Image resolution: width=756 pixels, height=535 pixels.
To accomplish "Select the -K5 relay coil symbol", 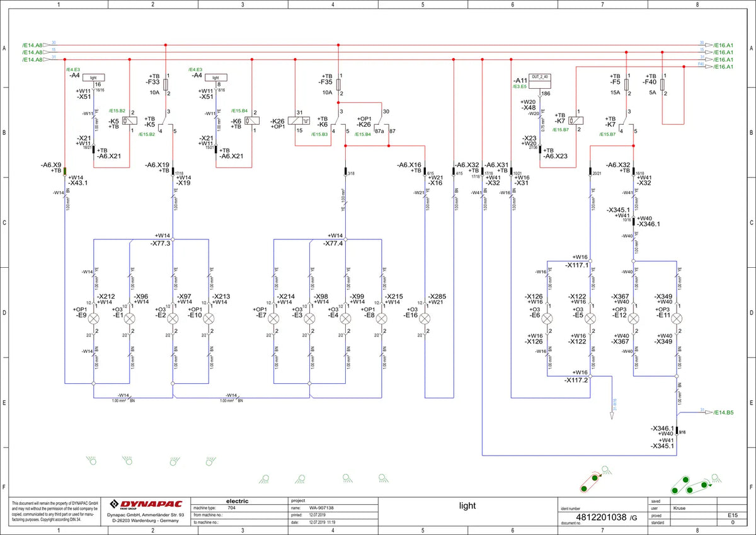I will [x=130, y=120].
